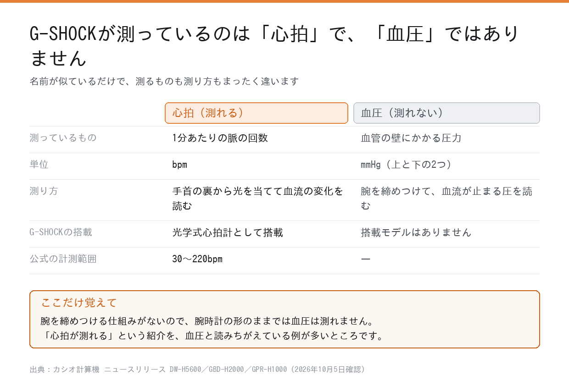Click the 1分あたりの脈の回数 cell
Screen dimensions: 569x392
coord(220,138)
